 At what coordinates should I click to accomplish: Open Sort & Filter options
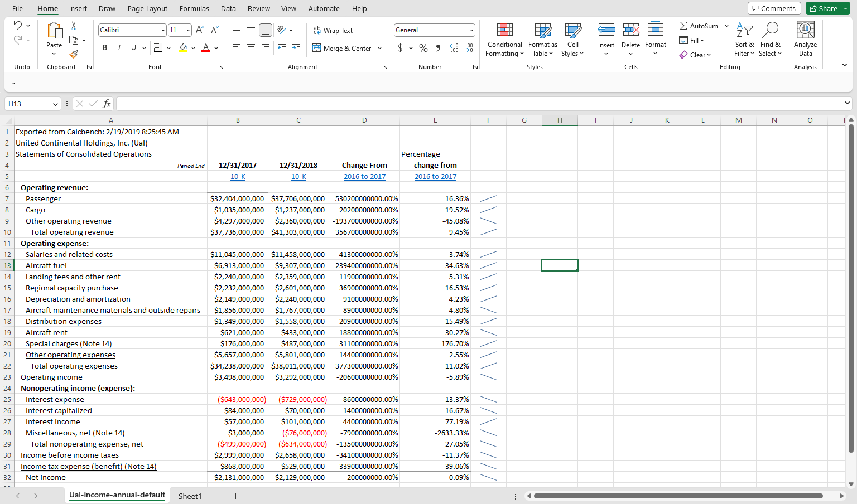(744, 40)
